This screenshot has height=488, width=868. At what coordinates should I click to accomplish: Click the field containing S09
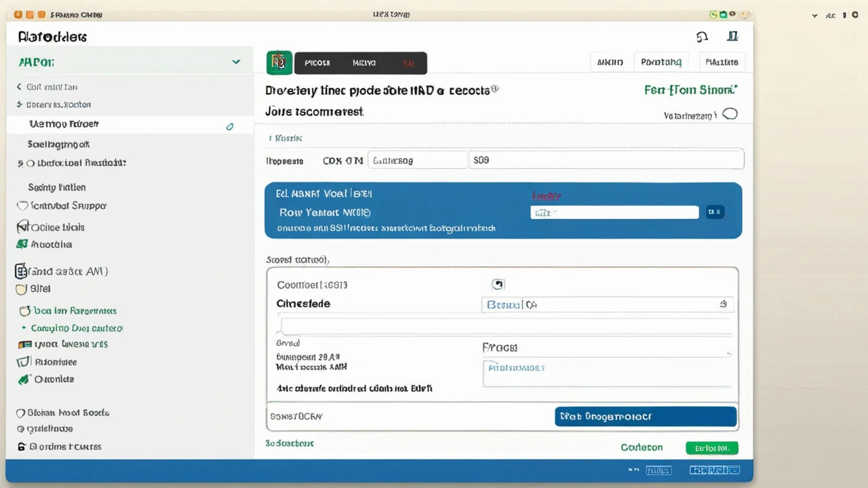pos(606,161)
